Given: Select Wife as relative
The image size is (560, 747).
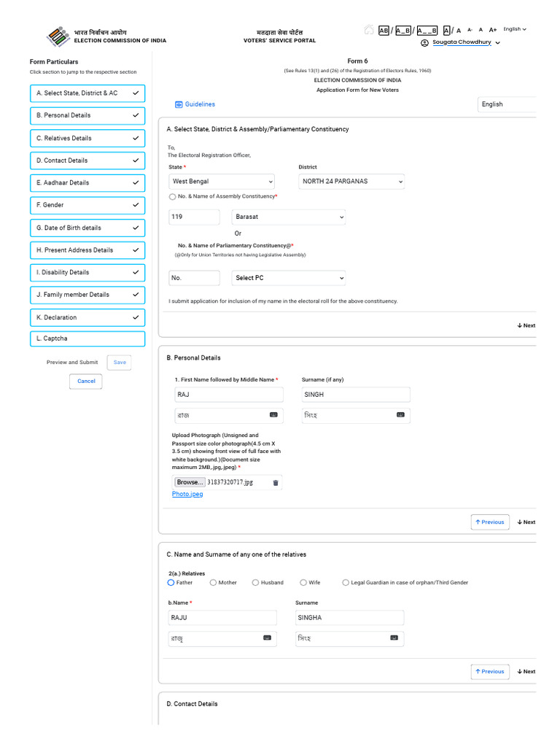Looking at the screenshot, I should tap(303, 583).
